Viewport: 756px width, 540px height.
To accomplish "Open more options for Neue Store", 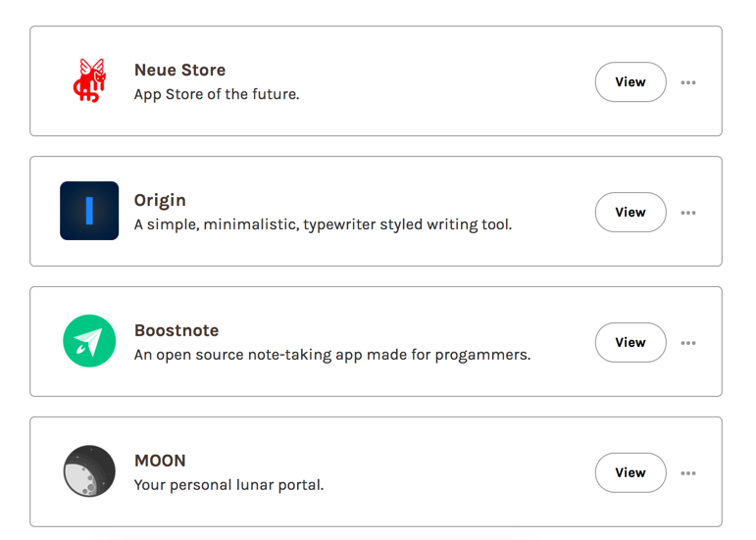I will pos(688,82).
